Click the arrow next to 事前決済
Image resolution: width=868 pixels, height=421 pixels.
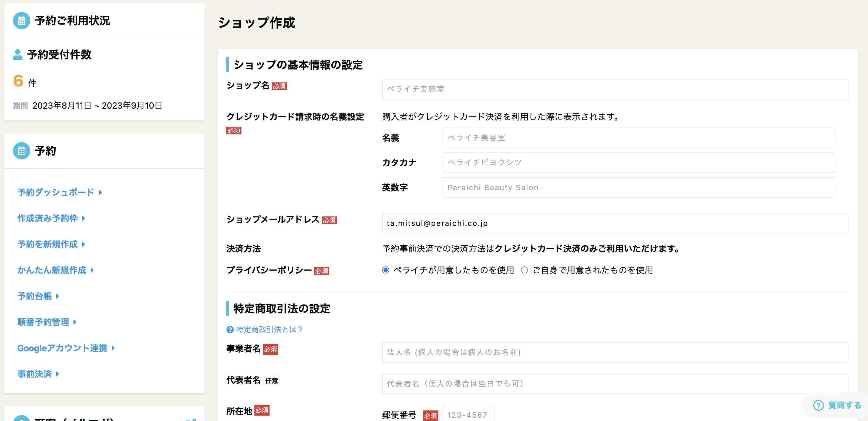pos(58,374)
